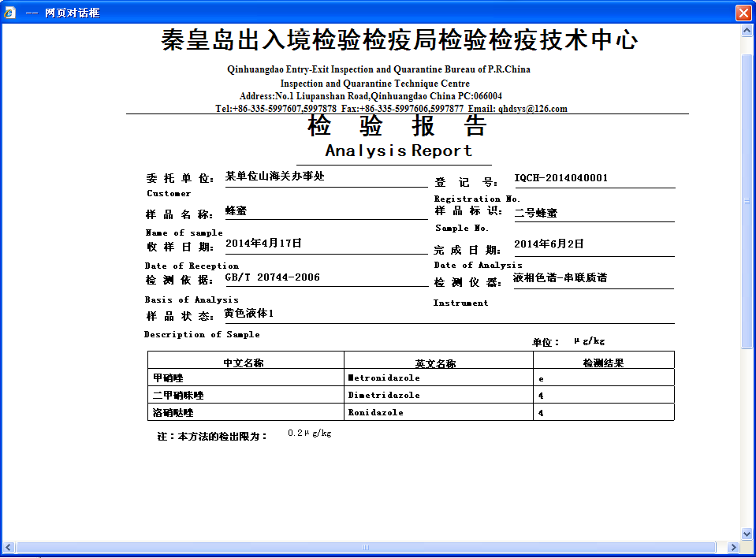Screen dimensions: 756x558
Task: Click the instrument value 液相色谱-串联质谱
Action: coord(560,277)
